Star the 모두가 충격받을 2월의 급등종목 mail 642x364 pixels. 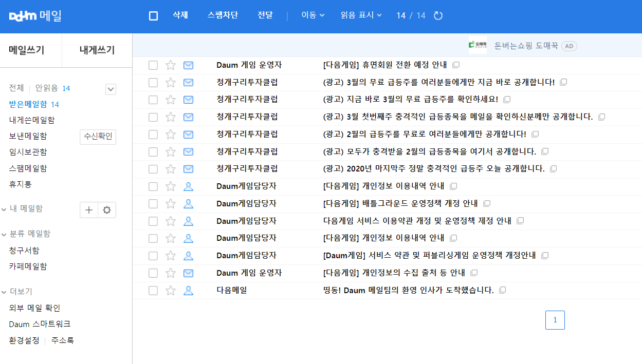click(171, 152)
